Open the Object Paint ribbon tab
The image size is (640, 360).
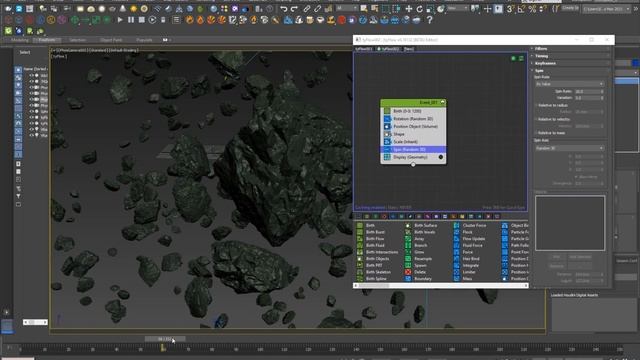tap(111, 40)
